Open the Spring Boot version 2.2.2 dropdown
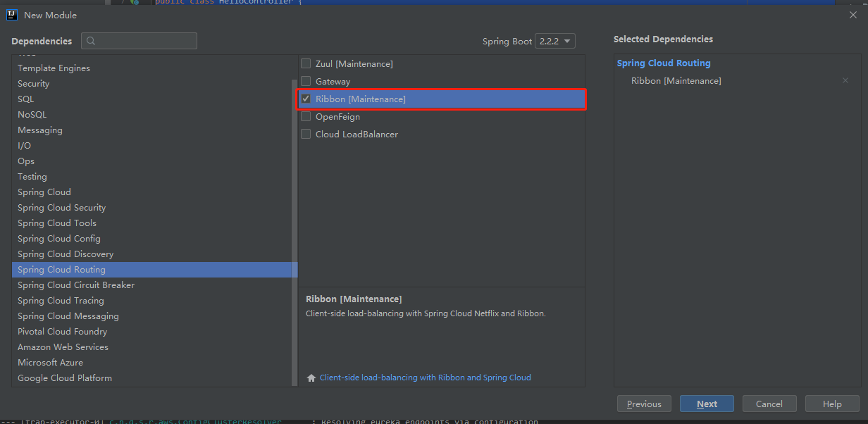The width and height of the screenshot is (868, 424). pos(555,42)
